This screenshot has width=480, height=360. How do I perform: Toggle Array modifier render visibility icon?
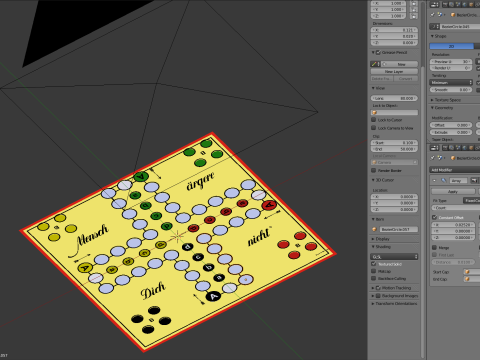coord(474,180)
